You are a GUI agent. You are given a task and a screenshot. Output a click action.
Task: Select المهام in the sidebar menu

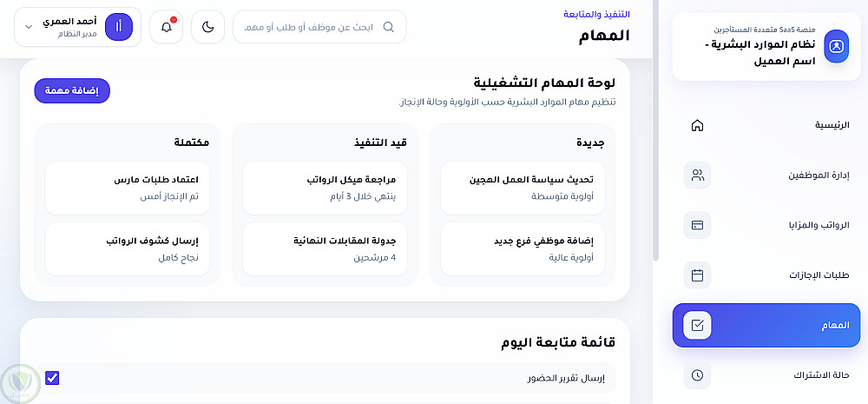[x=766, y=326]
